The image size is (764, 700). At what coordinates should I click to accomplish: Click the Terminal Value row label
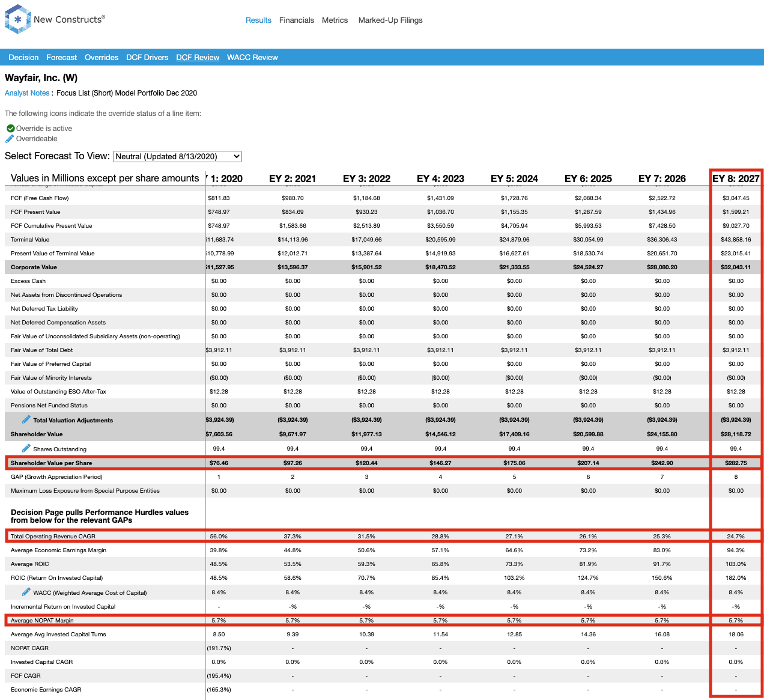point(30,240)
